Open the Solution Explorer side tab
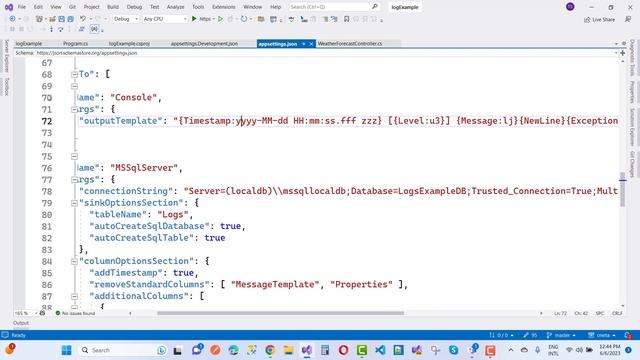Screen dimensions: 640x360 (x=632, y=127)
